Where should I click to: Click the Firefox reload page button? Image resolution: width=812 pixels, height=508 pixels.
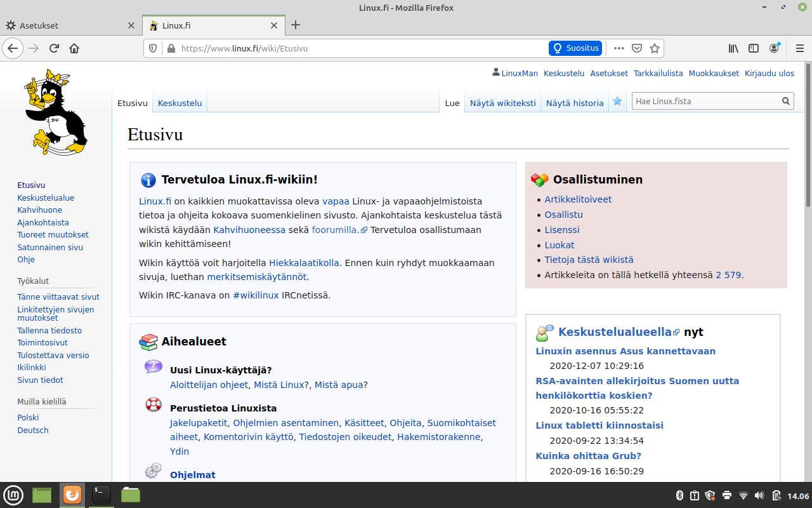coord(55,48)
